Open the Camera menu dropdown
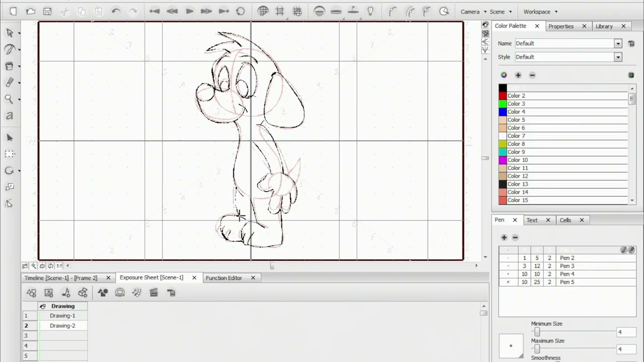Screen dimensions: 644x362 [473, 12]
